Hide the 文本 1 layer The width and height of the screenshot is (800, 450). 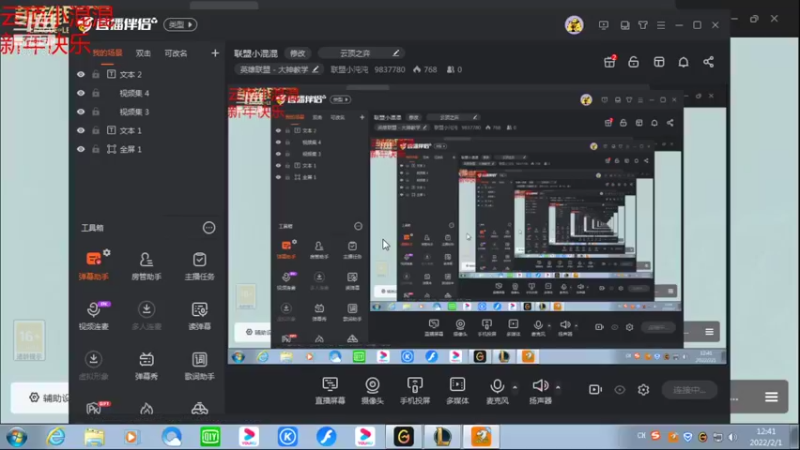pos(81,131)
